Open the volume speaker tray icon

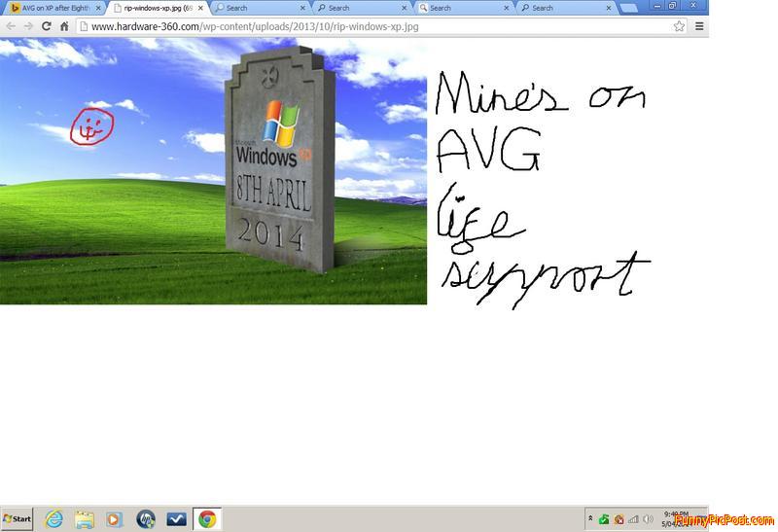click(648, 519)
